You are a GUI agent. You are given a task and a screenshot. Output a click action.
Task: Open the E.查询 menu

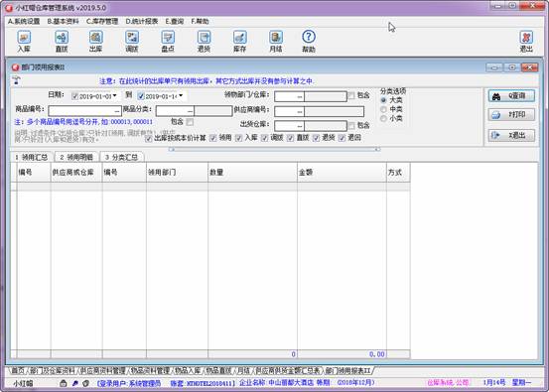[175, 22]
